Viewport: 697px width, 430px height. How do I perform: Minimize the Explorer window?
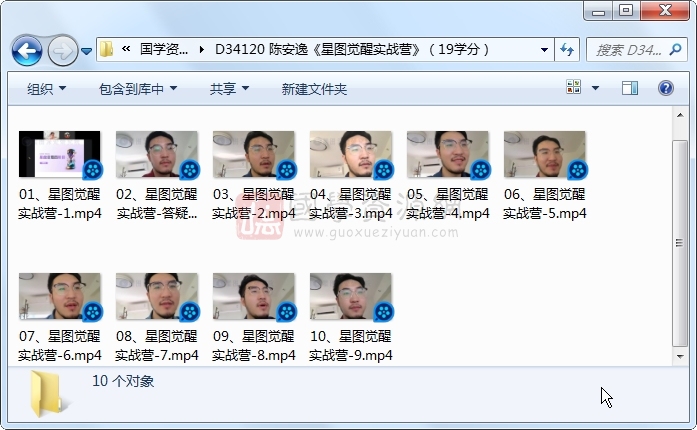[x=599, y=11]
